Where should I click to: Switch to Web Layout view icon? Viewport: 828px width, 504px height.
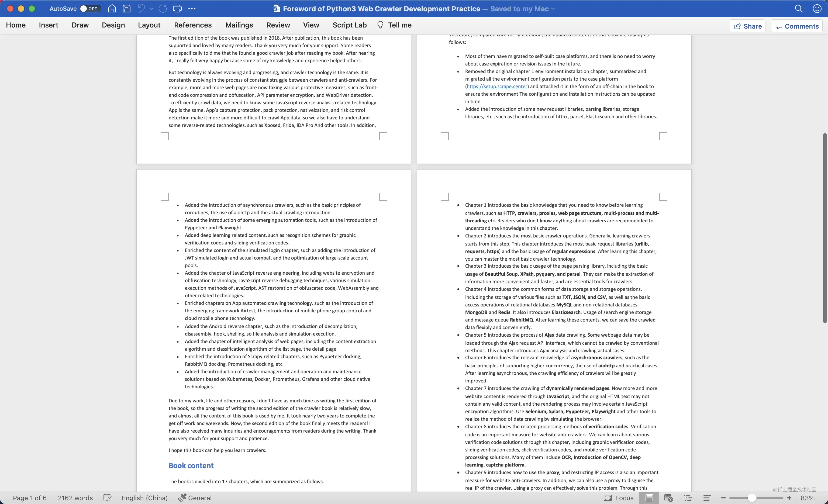668,498
